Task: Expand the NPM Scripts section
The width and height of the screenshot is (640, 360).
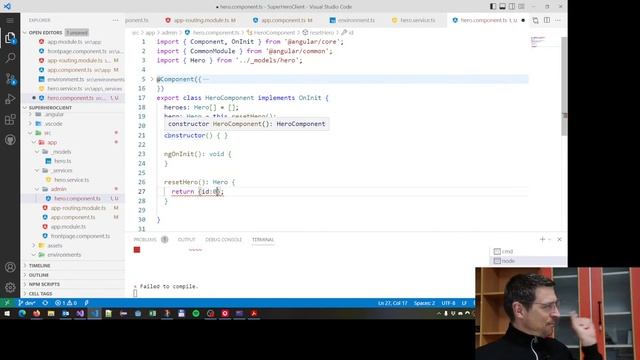Action: tap(44, 284)
